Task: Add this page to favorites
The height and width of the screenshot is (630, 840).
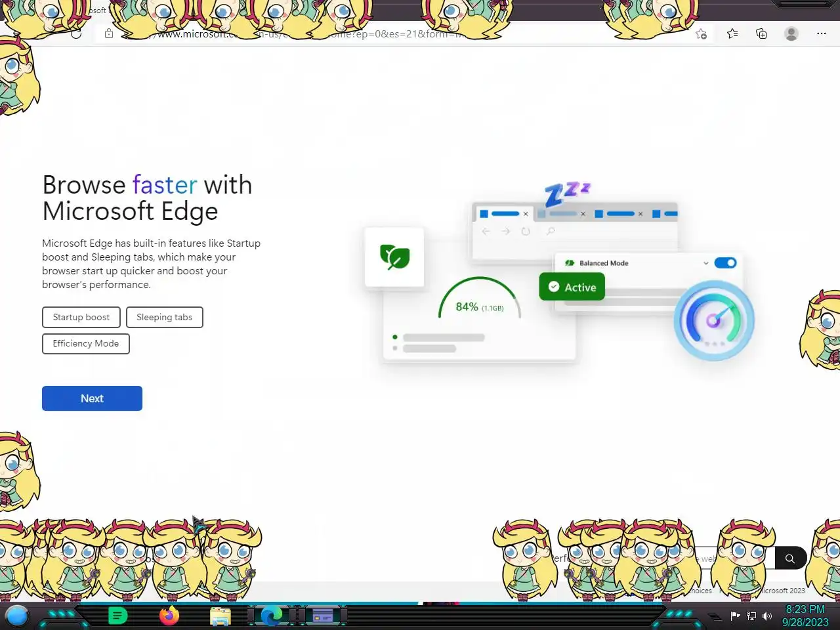Action: click(701, 34)
